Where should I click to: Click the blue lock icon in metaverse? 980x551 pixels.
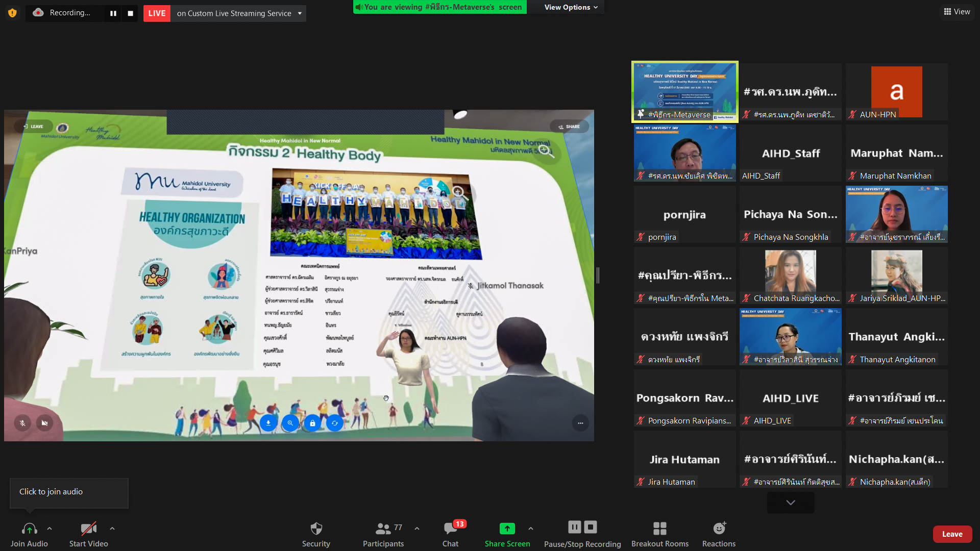pos(312,423)
